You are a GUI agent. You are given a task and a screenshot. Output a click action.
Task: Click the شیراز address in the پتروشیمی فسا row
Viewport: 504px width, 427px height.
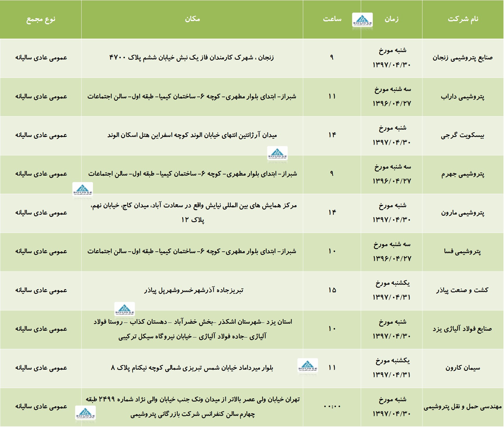click(192, 251)
